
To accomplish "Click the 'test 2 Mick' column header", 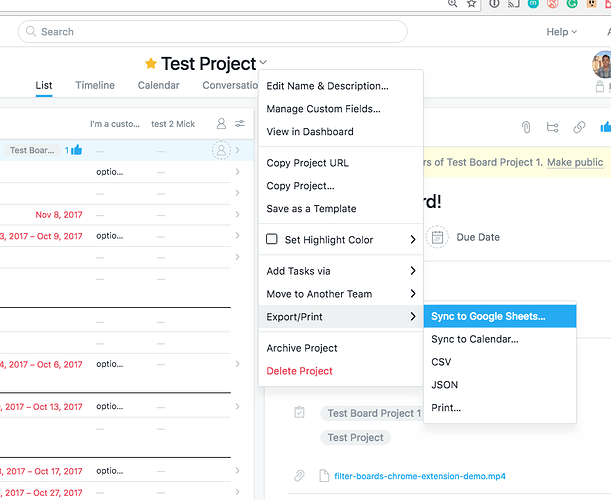I will click(x=173, y=124).
